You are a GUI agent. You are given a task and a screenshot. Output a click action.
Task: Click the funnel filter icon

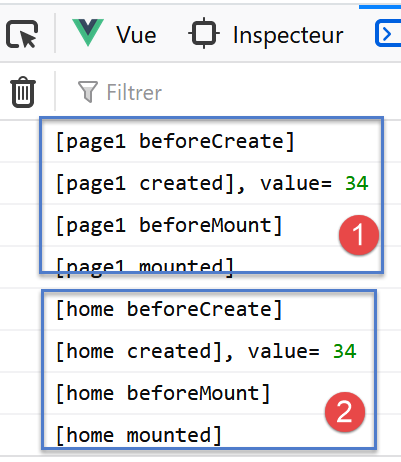(x=88, y=92)
